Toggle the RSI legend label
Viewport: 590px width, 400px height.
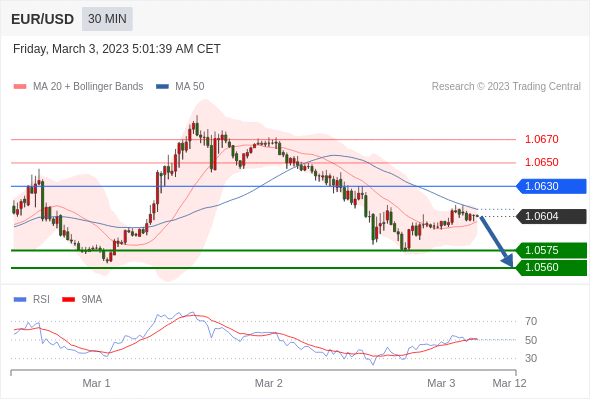(x=41, y=300)
